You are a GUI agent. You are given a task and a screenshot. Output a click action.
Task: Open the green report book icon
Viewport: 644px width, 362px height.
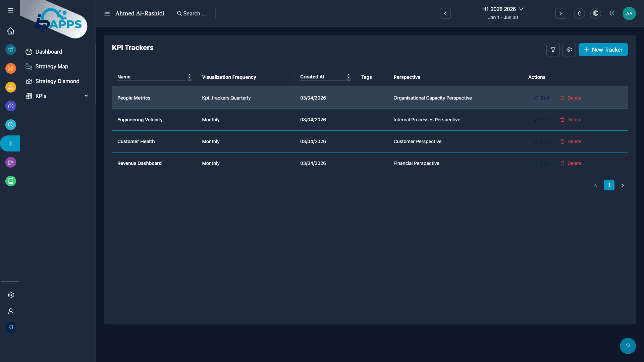pyautogui.click(x=11, y=181)
